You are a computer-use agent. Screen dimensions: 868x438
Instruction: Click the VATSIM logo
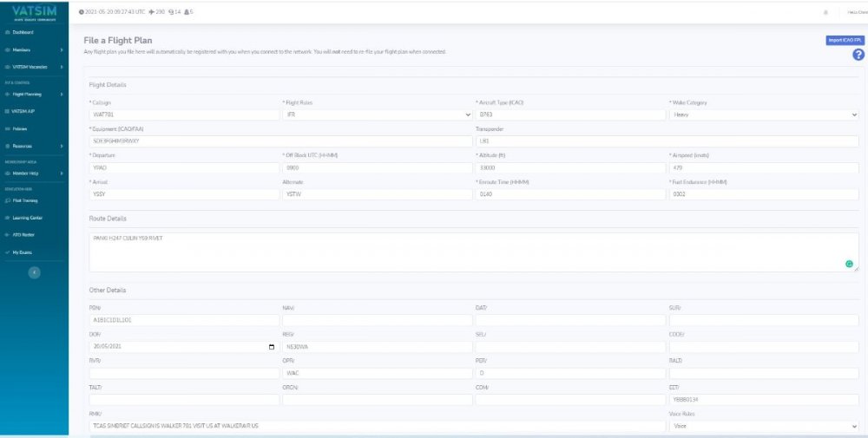click(34, 11)
